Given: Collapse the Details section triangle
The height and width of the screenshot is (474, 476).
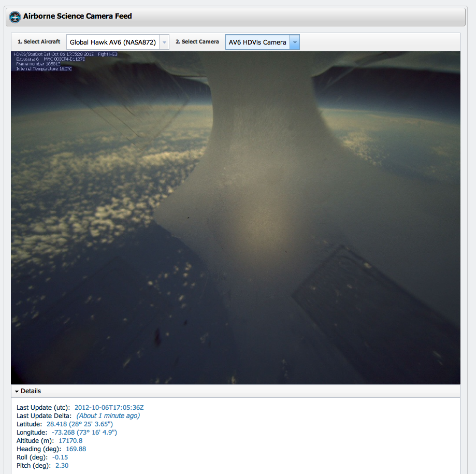Looking at the screenshot, I should click(17, 392).
